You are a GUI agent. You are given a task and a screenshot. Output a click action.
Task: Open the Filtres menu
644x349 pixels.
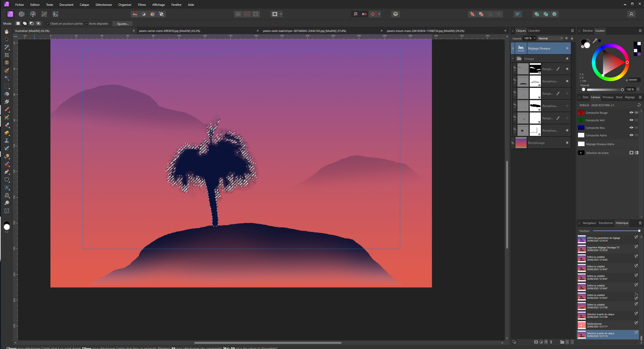142,5
